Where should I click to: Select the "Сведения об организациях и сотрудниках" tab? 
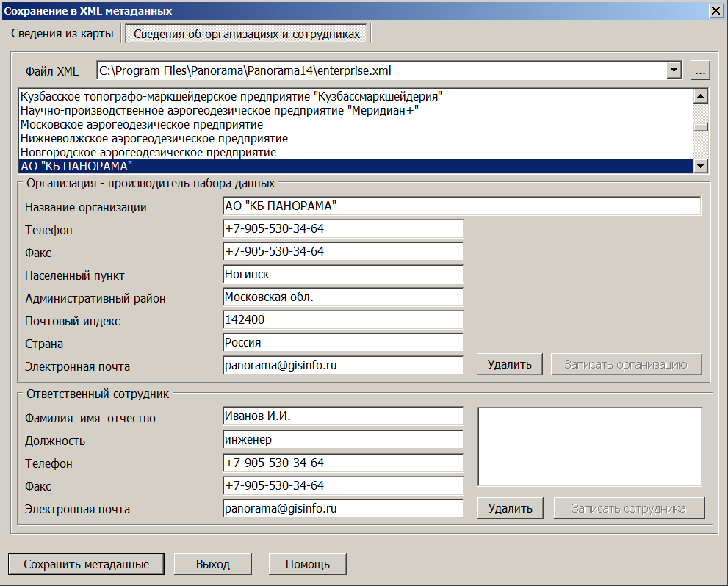(247, 34)
